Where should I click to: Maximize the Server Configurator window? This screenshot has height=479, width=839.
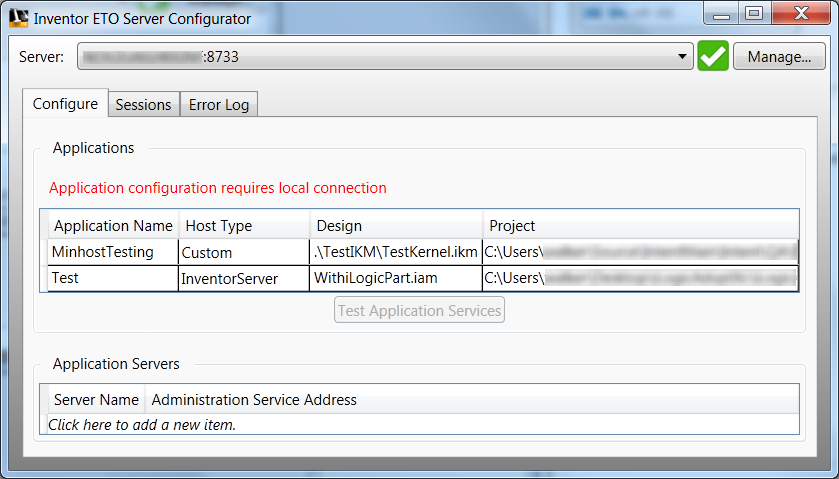[754, 14]
